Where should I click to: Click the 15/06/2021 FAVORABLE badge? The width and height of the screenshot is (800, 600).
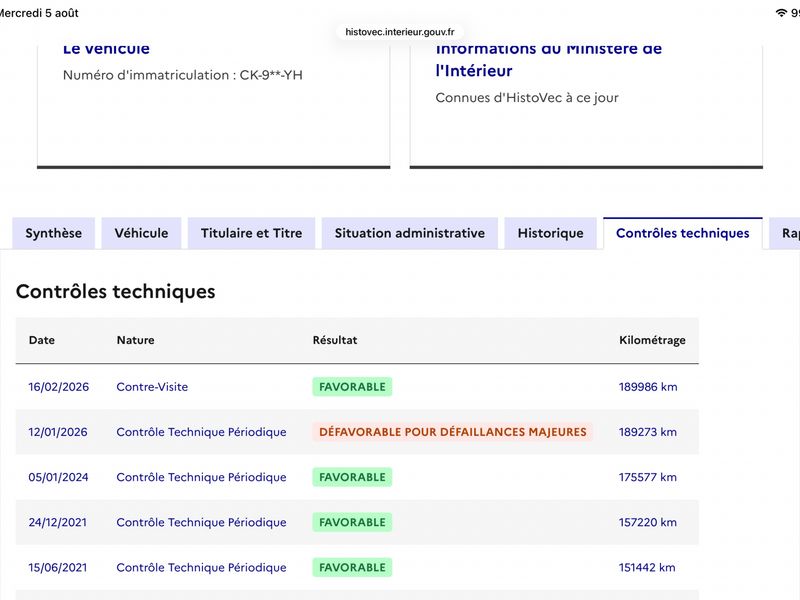click(x=352, y=567)
